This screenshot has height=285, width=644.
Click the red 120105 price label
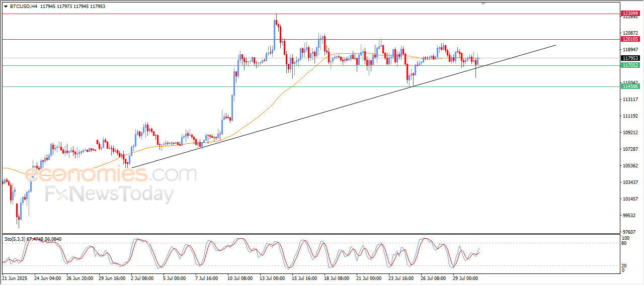click(x=630, y=39)
